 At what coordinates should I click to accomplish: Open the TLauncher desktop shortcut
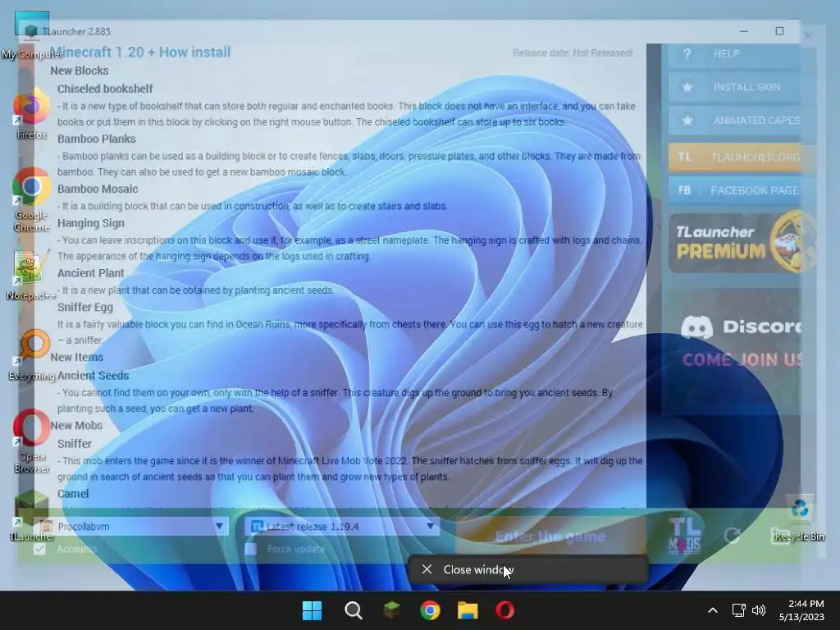[x=31, y=515]
